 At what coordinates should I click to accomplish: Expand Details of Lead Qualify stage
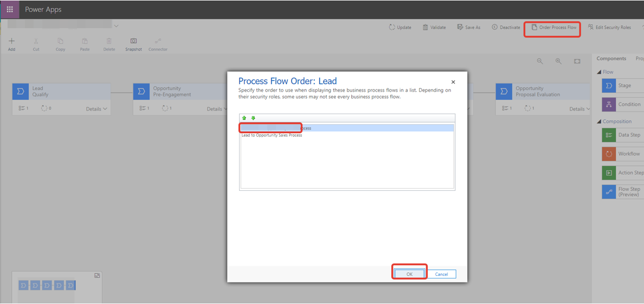(x=96, y=109)
